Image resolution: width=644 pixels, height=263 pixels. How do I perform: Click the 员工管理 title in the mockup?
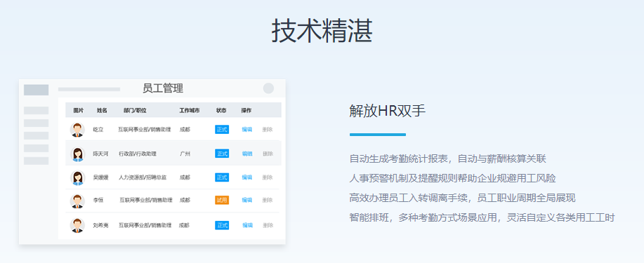[163, 88]
